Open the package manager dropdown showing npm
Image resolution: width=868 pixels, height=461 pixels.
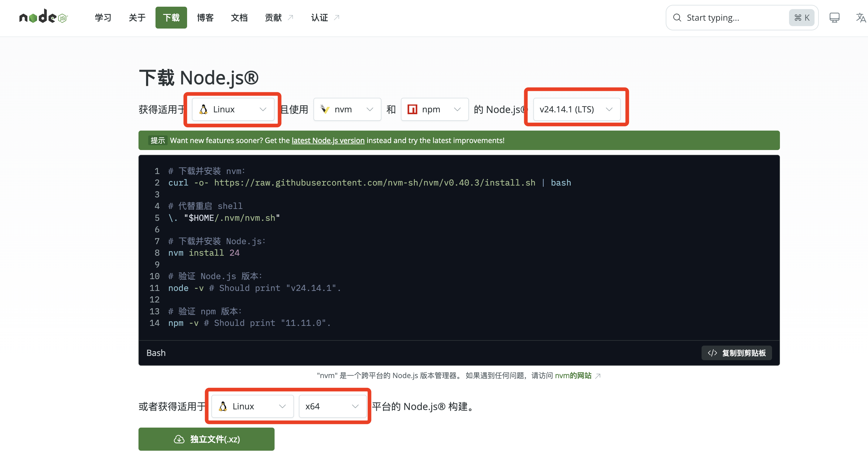tap(434, 109)
